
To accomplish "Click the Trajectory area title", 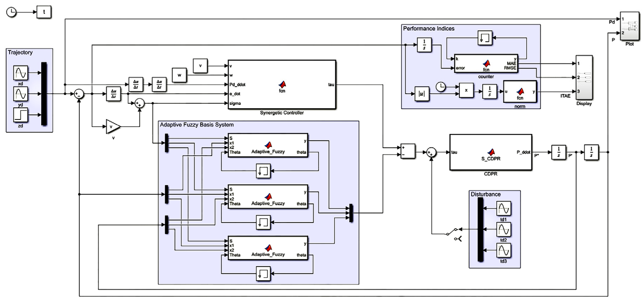I will pos(20,52).
